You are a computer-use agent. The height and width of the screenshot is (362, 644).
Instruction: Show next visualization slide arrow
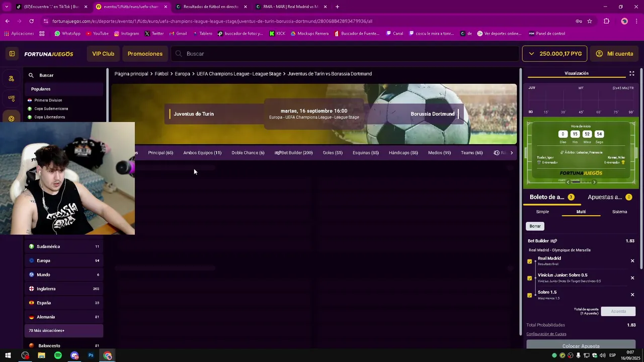[x=594, y=182]
